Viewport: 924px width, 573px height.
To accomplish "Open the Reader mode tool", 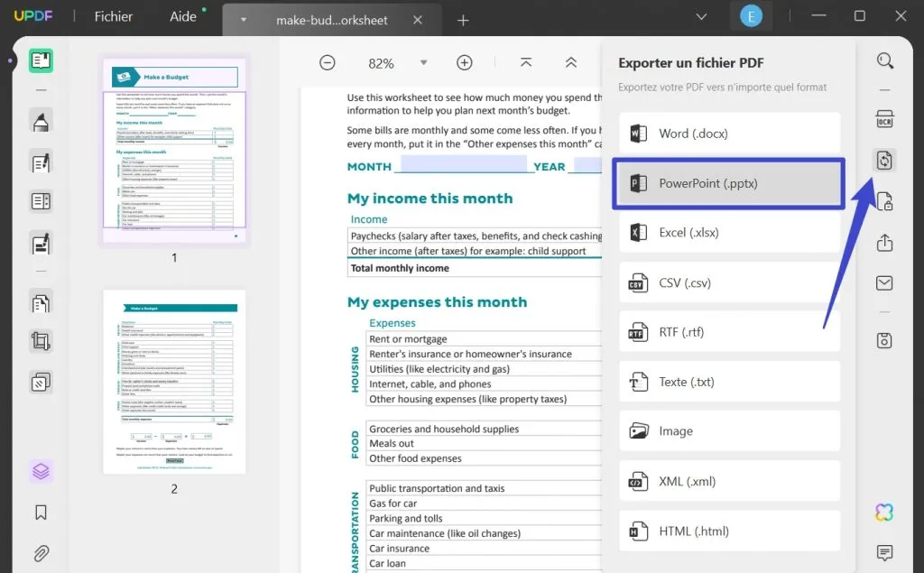I will coord(40,61).
